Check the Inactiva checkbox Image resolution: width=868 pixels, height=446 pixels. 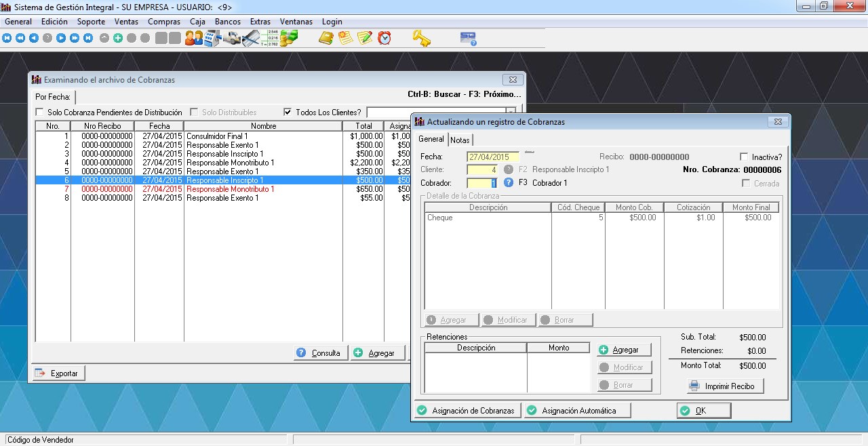point(745,157)
